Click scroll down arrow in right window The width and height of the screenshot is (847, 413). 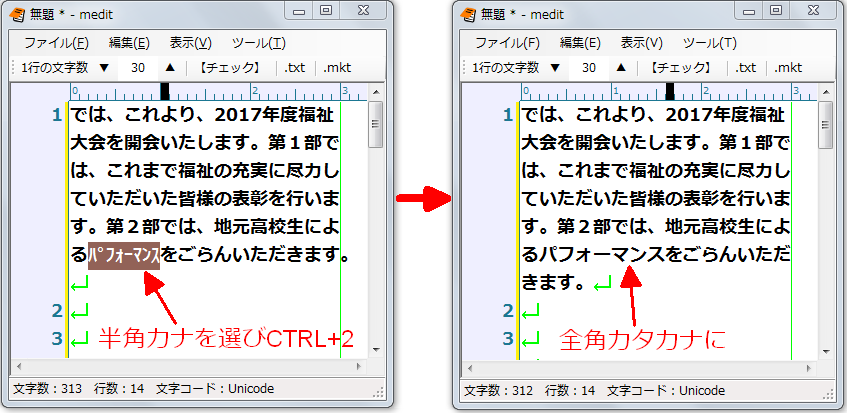826,351
